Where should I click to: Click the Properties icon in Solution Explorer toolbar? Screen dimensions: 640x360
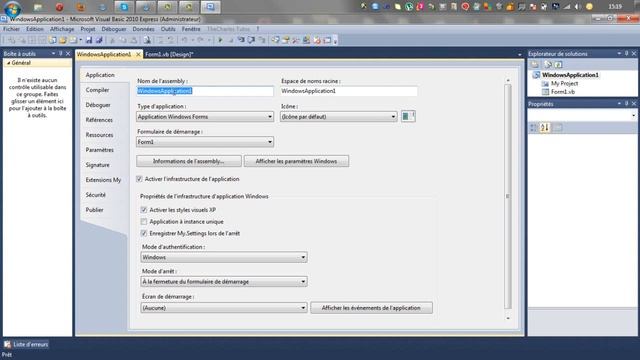point(535,64)
